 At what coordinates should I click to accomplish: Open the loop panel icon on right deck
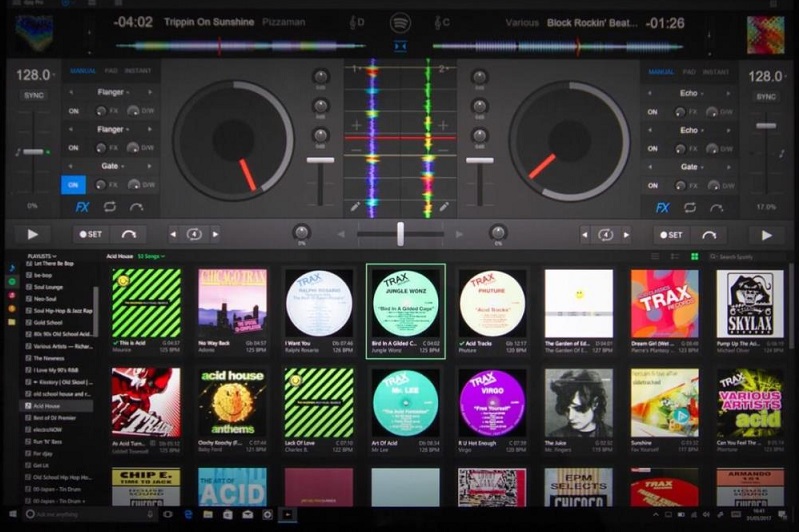690,207
